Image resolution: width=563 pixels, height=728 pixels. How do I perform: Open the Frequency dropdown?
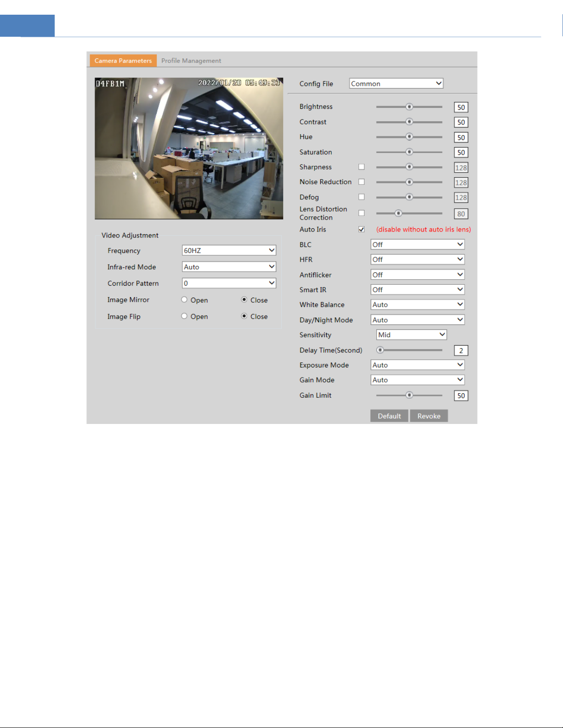click(229, 250)
